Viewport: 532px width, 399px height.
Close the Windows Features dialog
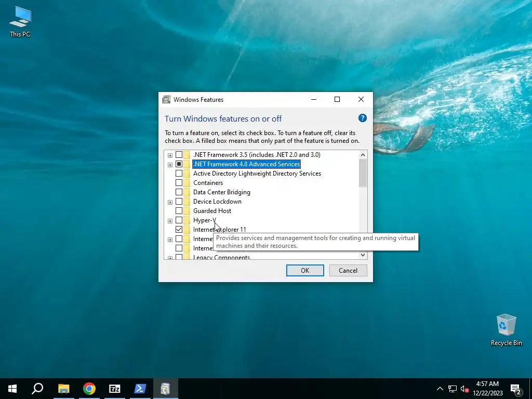click(x=361, y=99)
